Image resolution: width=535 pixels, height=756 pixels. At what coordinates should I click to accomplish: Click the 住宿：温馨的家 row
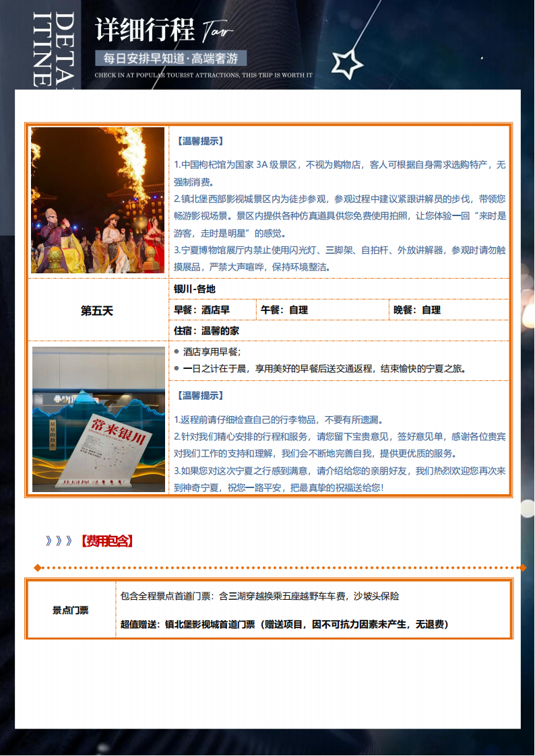click(339, 331)
